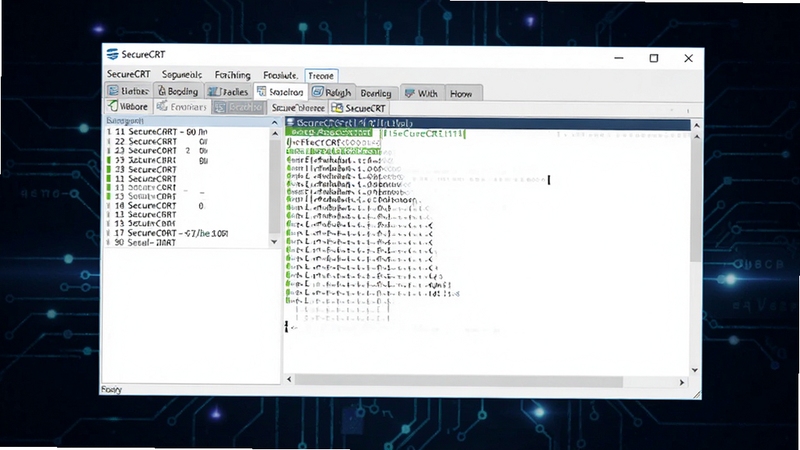Click the With toolbar icon
This screenshot has width=800, height=450.
[x=409, y=93]
